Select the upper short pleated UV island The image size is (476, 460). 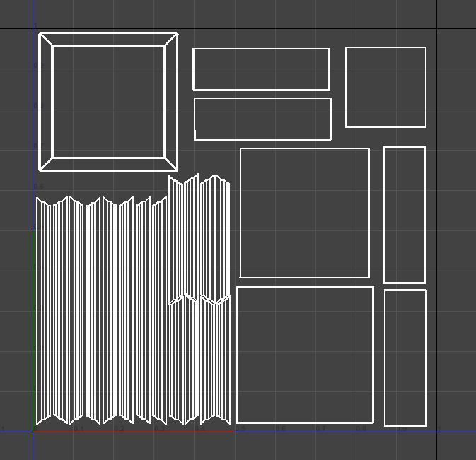[x=199, y=239]
